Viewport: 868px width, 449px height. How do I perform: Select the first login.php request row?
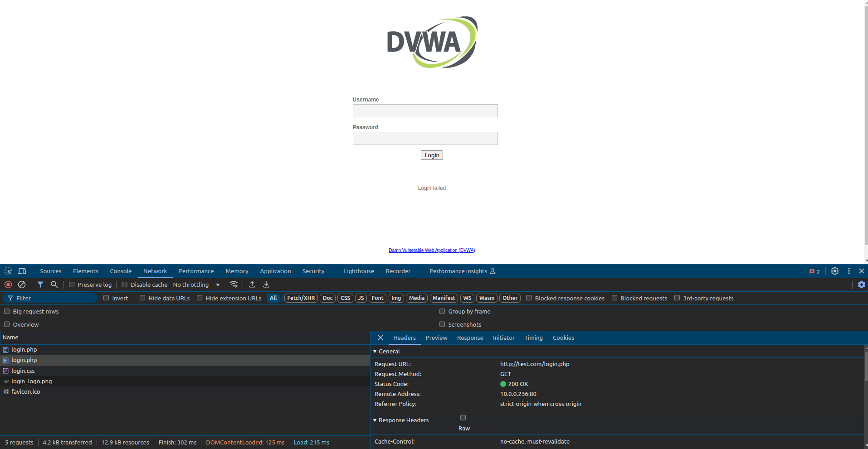pos(185,349)
